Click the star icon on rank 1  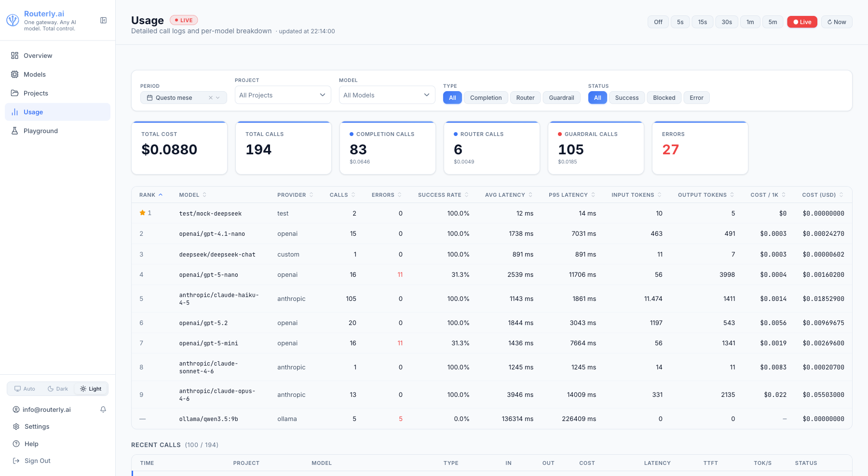[142, 213]
